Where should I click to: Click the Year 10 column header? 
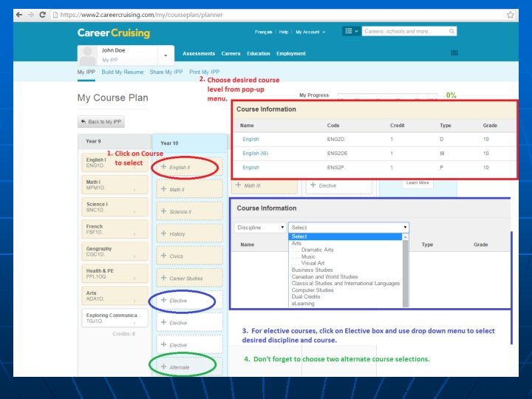[189, 143]
